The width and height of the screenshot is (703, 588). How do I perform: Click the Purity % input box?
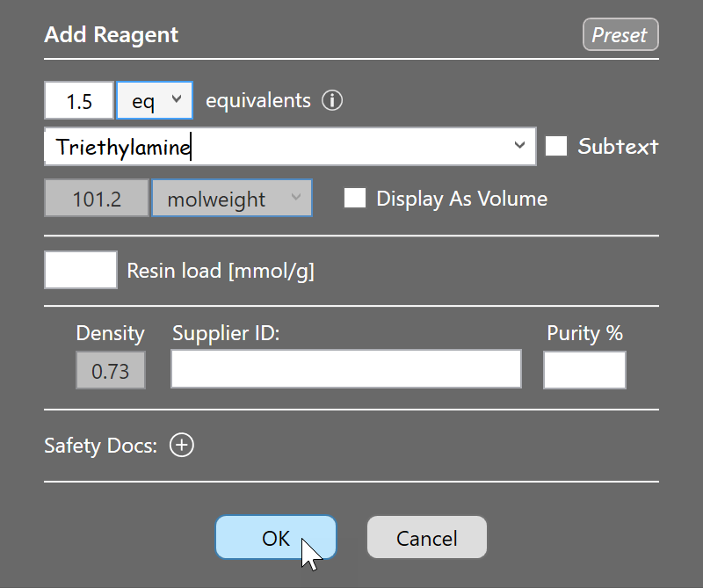tap(584, 370)
